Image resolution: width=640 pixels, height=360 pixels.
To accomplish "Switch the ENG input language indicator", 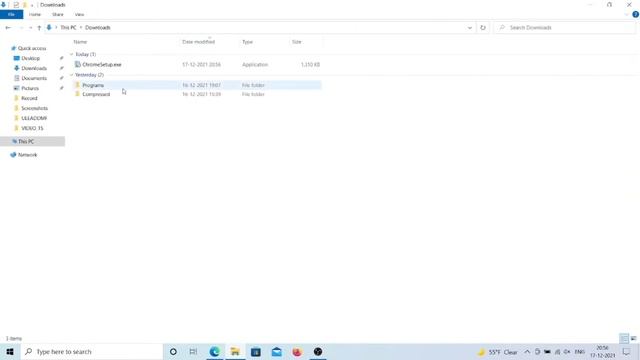I will click(x=580, y=351).
